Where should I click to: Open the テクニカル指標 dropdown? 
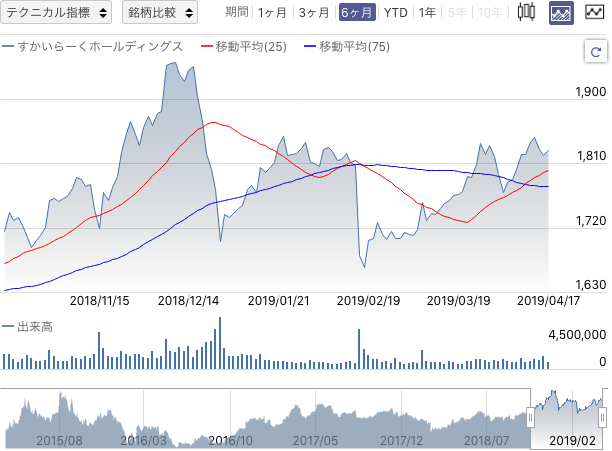point(56,12)
